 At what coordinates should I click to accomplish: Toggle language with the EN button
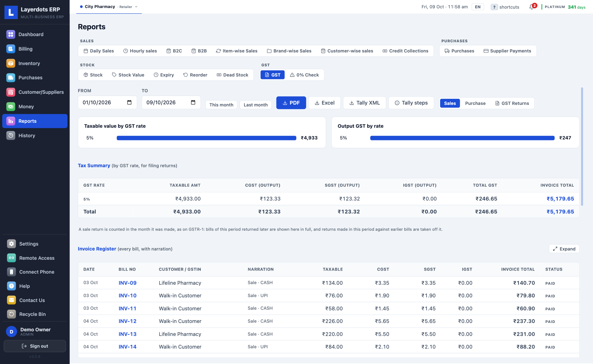pyautogui.click(x=477, y=7)
